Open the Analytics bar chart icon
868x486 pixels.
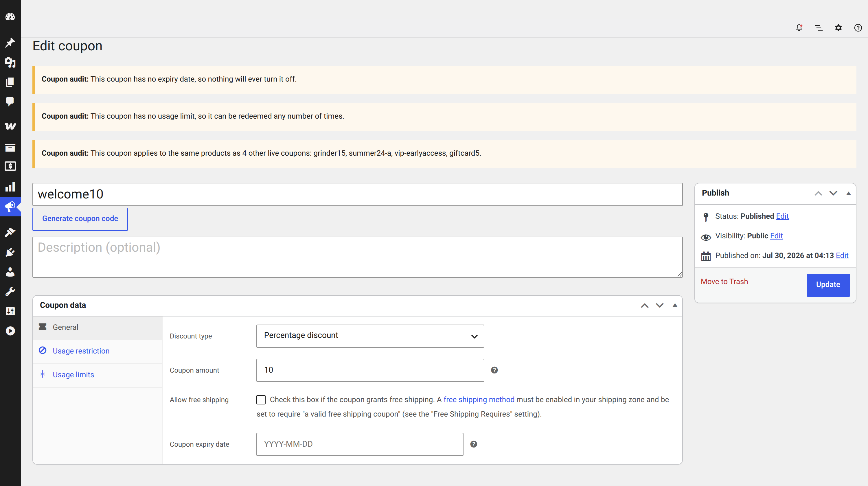tap(10, 187)
